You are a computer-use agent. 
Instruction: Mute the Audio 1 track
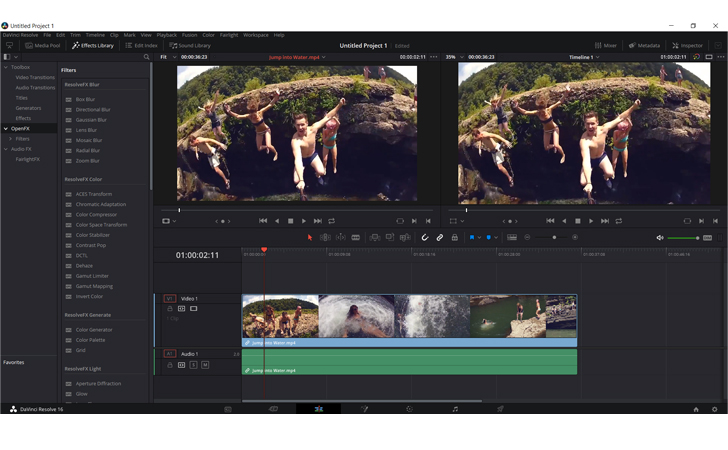(x=205, y=365)
